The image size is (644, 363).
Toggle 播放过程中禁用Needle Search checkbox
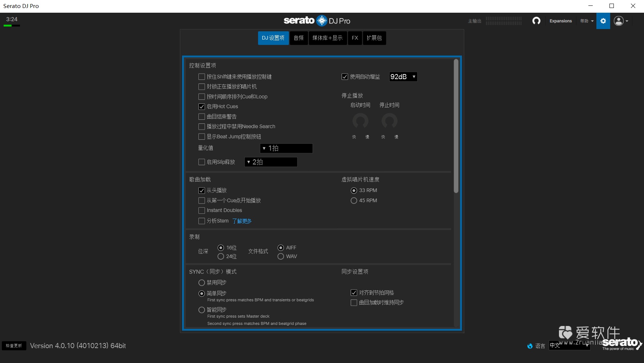pyautogui.click(x=202, y=127)
